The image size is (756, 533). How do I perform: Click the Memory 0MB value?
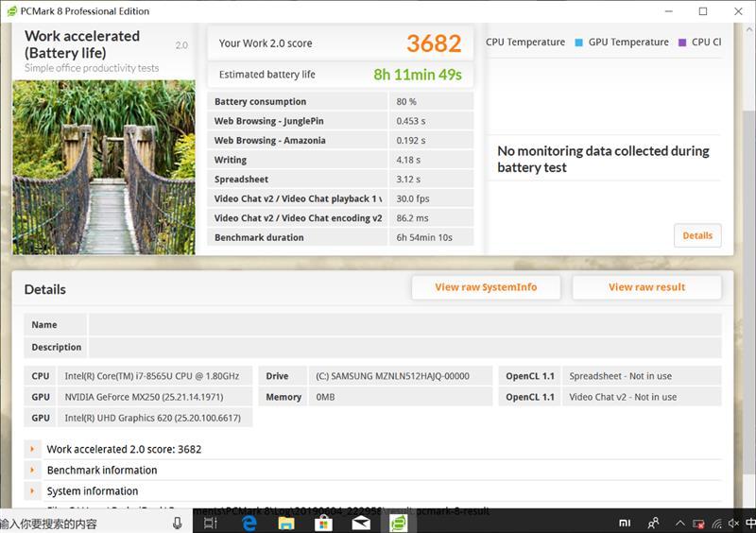click(x=325, y=397)
